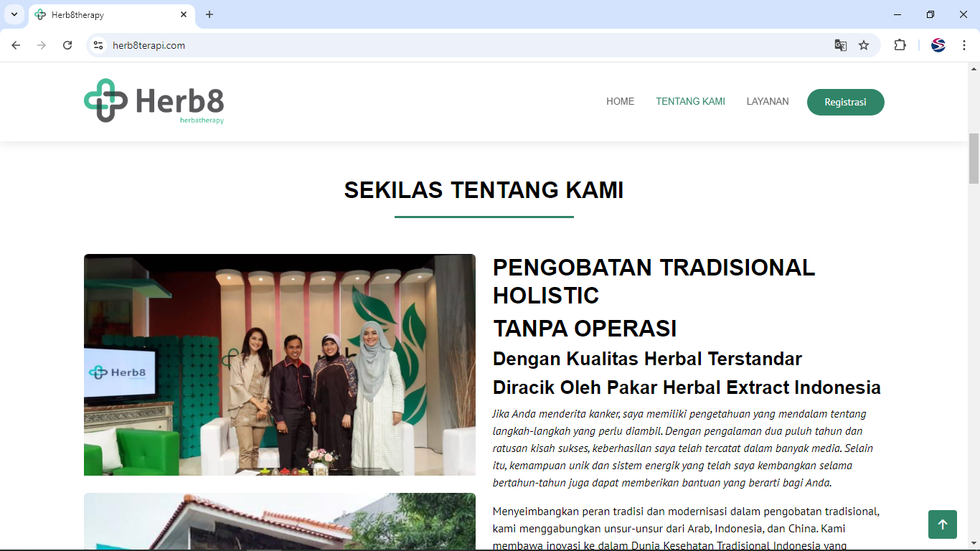Reload the page with the refresh icon
The width and height of the screenshot is (980, 551).
pyautogui.click(x=67, y=45)
